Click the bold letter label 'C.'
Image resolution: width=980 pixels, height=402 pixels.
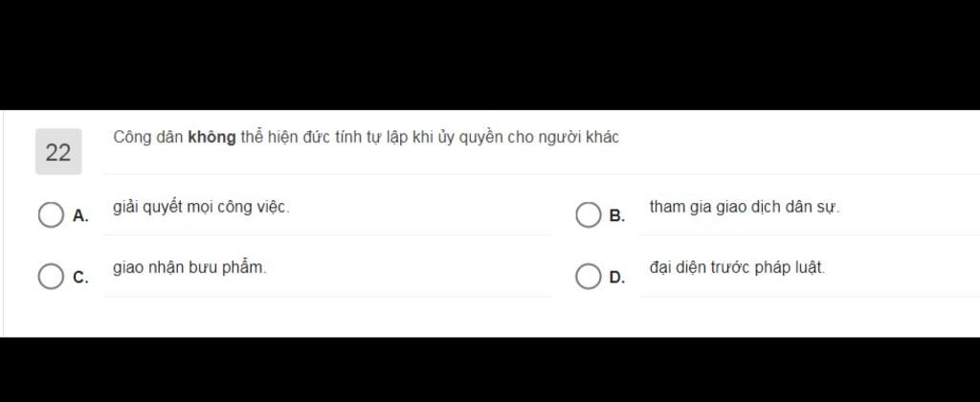(x=80, y=278)
